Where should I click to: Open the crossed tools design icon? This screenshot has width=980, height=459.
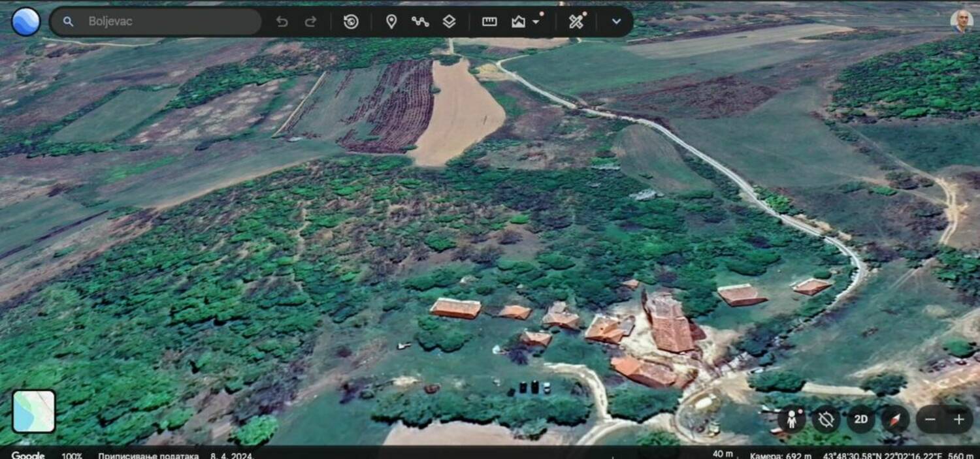(576, 22)
